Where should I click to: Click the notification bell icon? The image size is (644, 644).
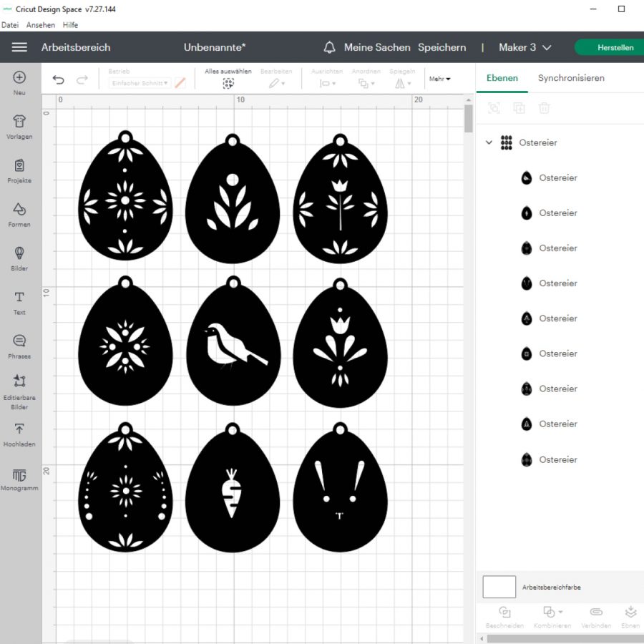[329, 47]
